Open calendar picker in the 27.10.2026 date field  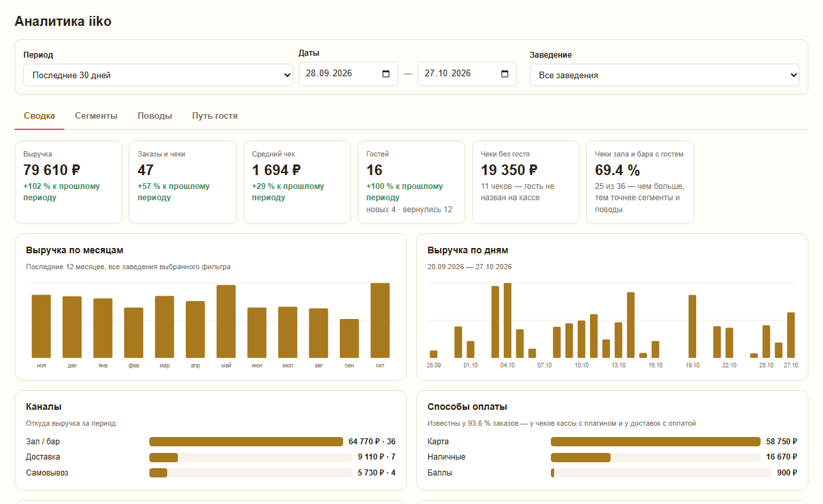coord(504,74)
